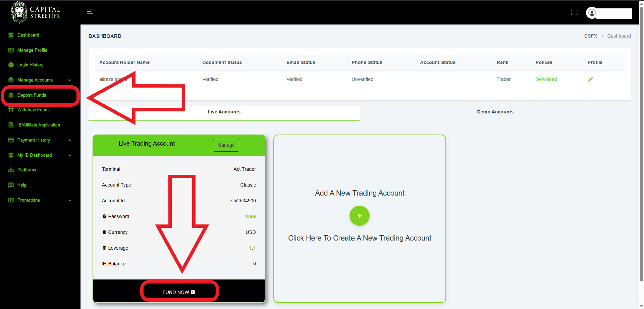Open IB/Affiliate Application from the sidebar

point(39,125)
